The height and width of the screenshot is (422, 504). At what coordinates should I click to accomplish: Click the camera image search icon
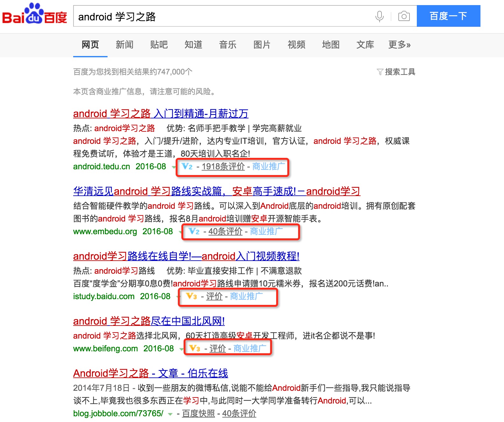point(404,16)
